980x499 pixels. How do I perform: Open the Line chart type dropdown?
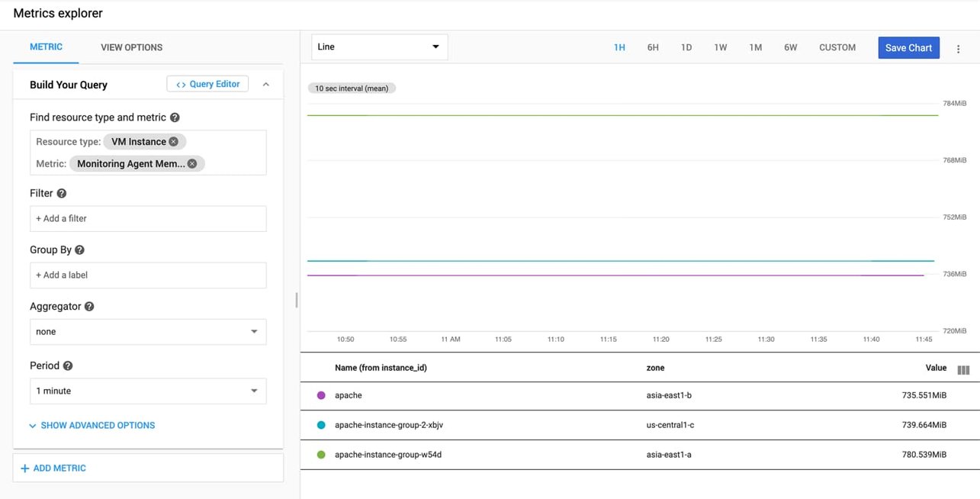pos(379,47)
